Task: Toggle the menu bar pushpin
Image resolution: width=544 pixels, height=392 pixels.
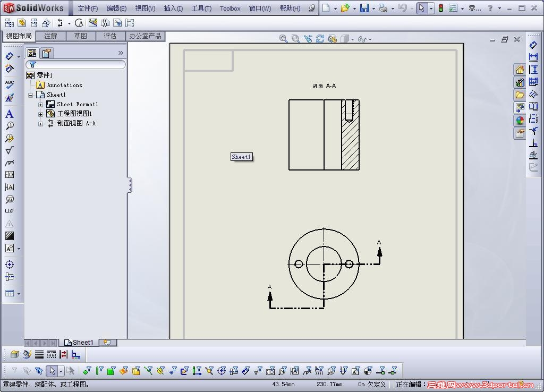Action: point(312,8)
